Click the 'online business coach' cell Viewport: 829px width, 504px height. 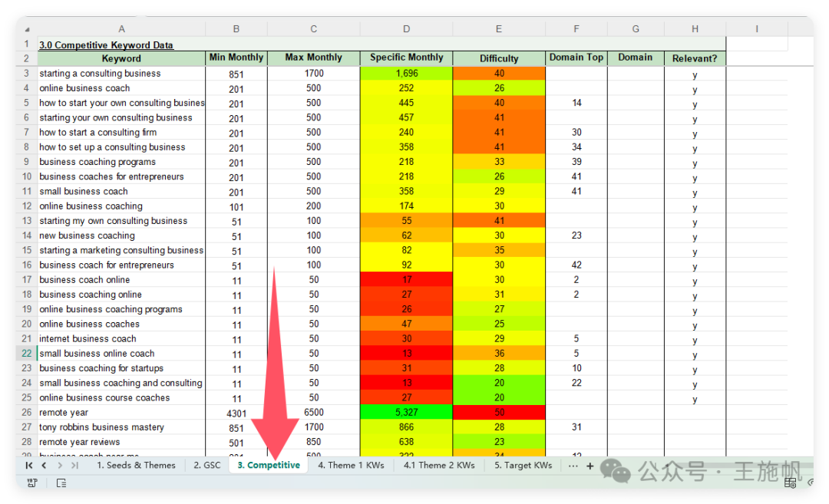click(121, 88)
